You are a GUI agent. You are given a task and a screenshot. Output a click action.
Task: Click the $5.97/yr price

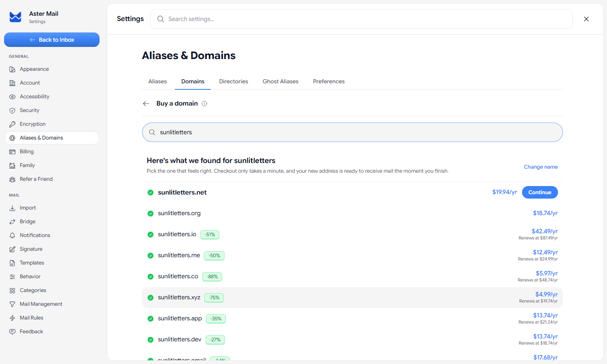tap(547, 273)
